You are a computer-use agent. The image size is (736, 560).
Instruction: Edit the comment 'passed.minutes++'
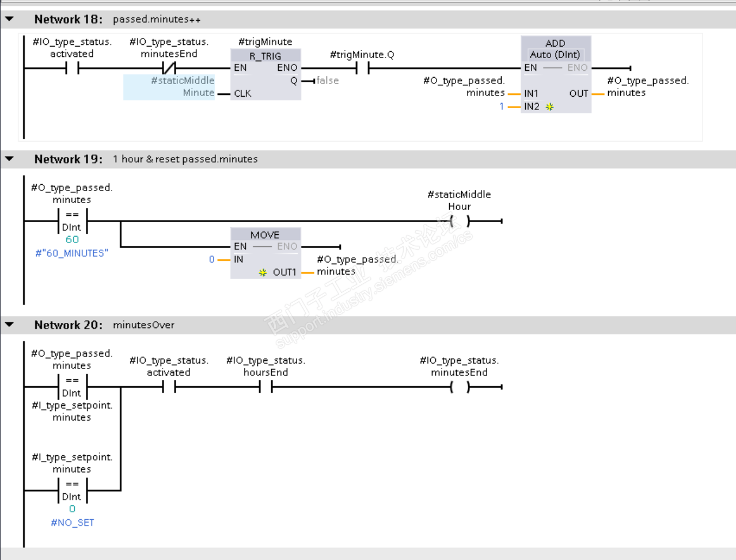157,20
